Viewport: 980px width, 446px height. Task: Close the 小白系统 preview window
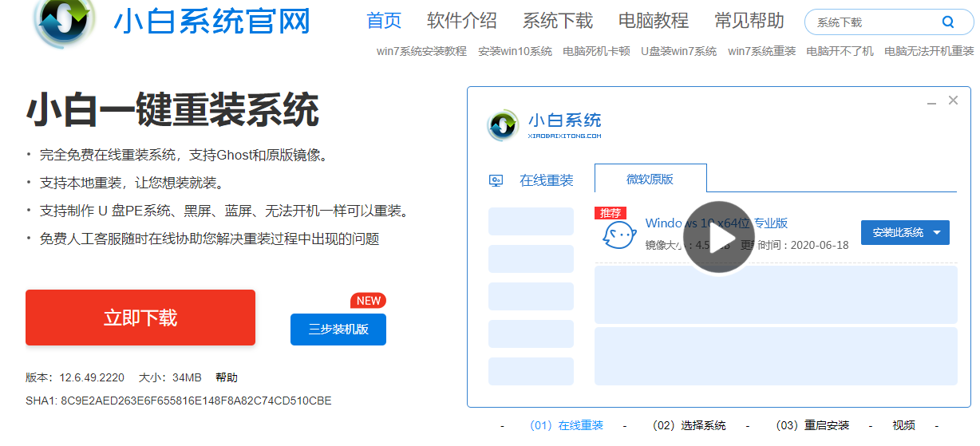tap(953, 101)
